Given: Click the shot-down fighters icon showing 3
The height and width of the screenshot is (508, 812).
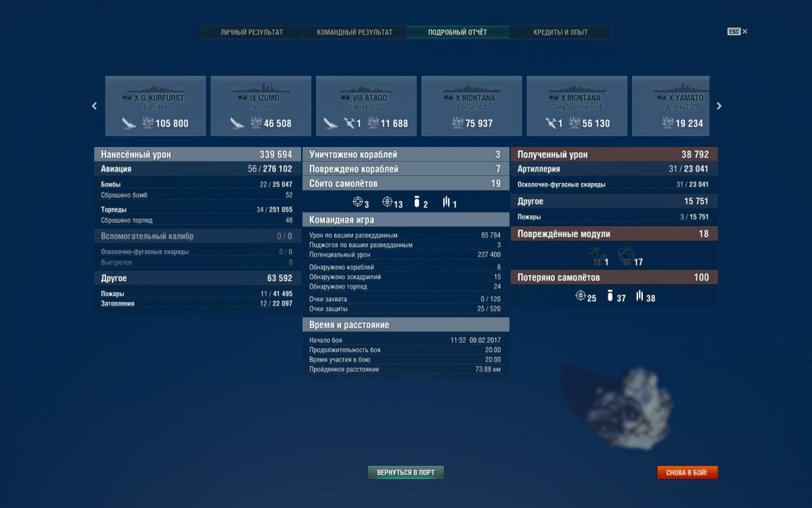Looking at the screenshot, I should tap(358, 202).
